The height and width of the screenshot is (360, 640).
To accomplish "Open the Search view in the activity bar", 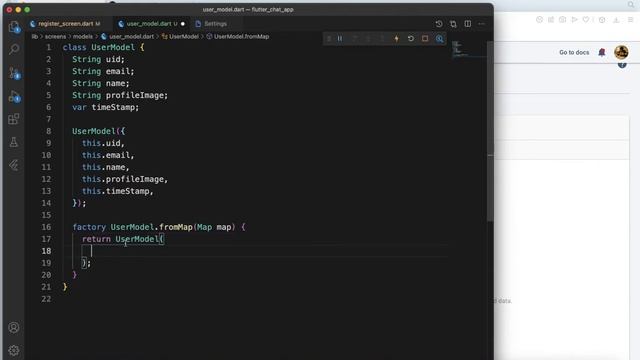I will coord(14,49).
